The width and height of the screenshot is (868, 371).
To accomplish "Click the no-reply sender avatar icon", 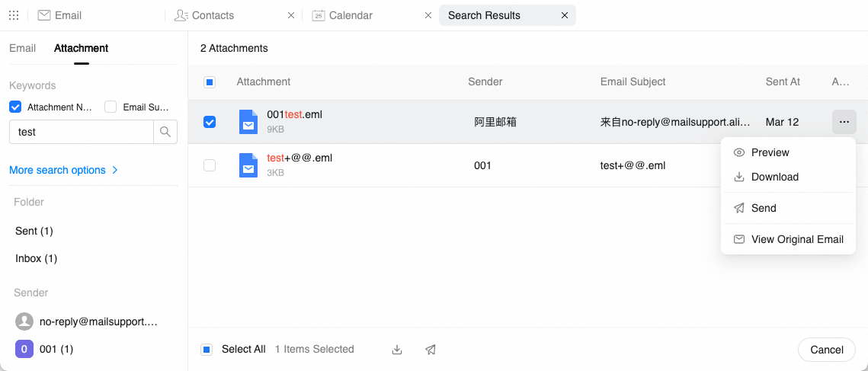I will (24, 321).
